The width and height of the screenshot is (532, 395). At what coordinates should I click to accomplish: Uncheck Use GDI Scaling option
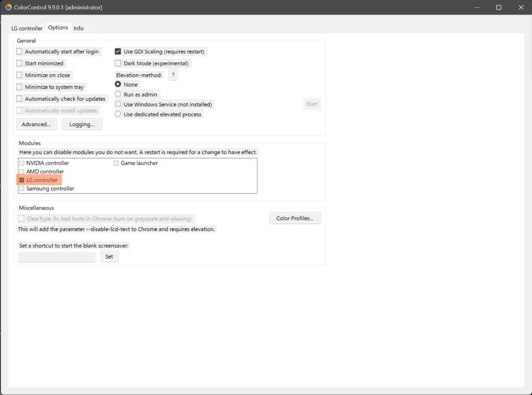[118, 51]
